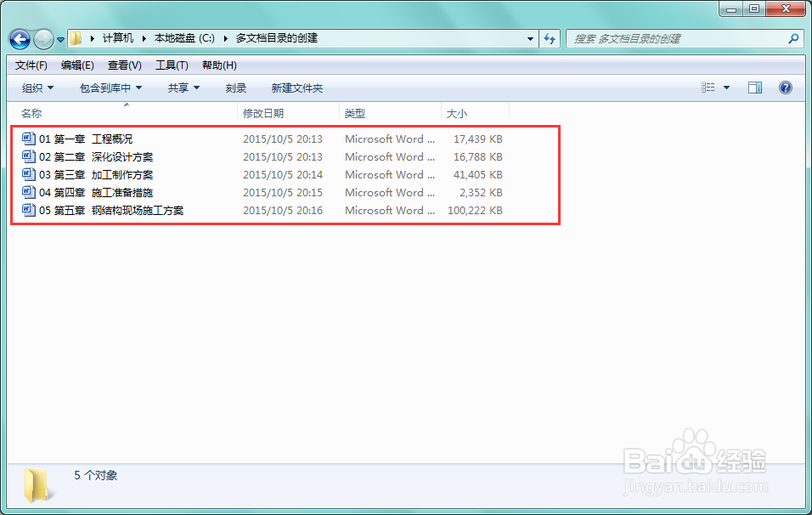812x515 pixels.
Task: Open the view options dropdown arrow
Action: (x=726, y=88)
